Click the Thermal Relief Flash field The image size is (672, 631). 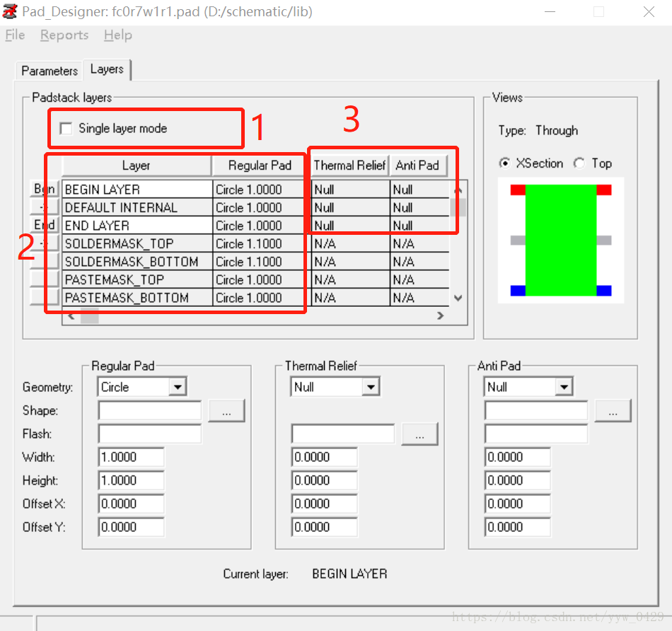click(x=343, y=434)
